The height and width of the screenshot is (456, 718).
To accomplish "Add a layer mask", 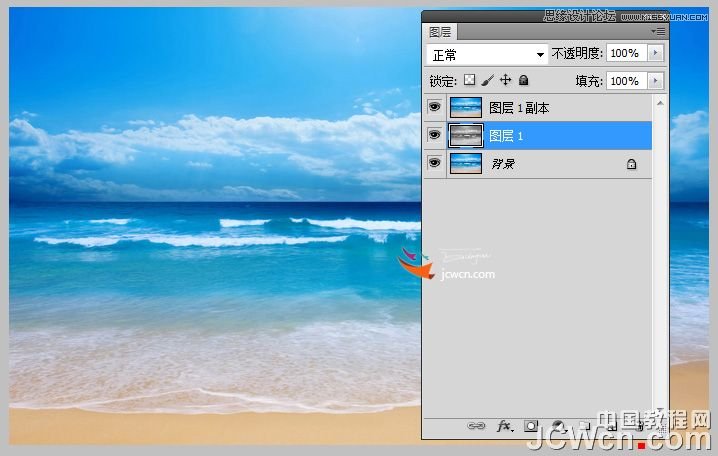I will point(531,426).
